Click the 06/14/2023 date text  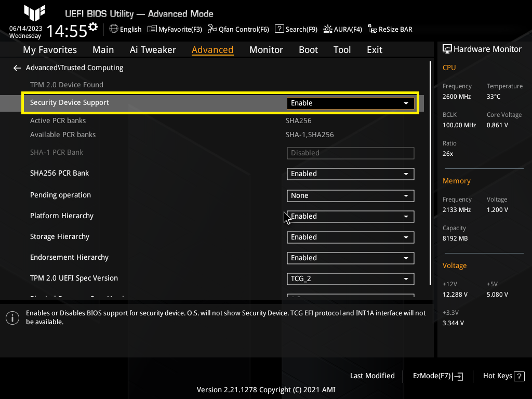[26, 29]
